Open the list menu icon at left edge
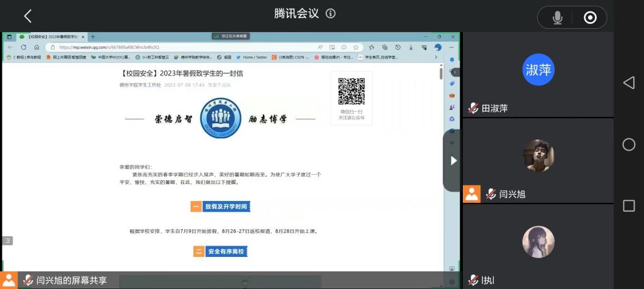 (x=7, y=241)
